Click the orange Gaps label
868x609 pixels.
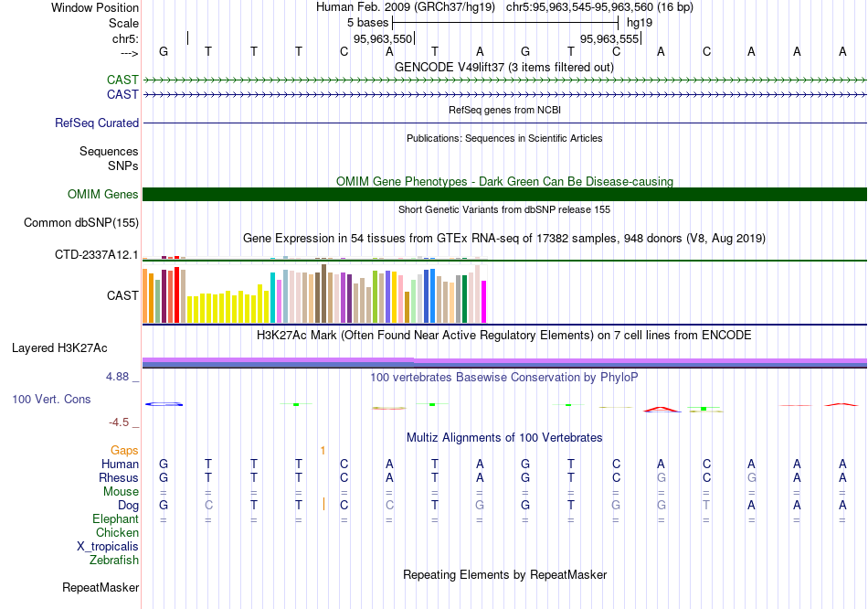(124, 451)
